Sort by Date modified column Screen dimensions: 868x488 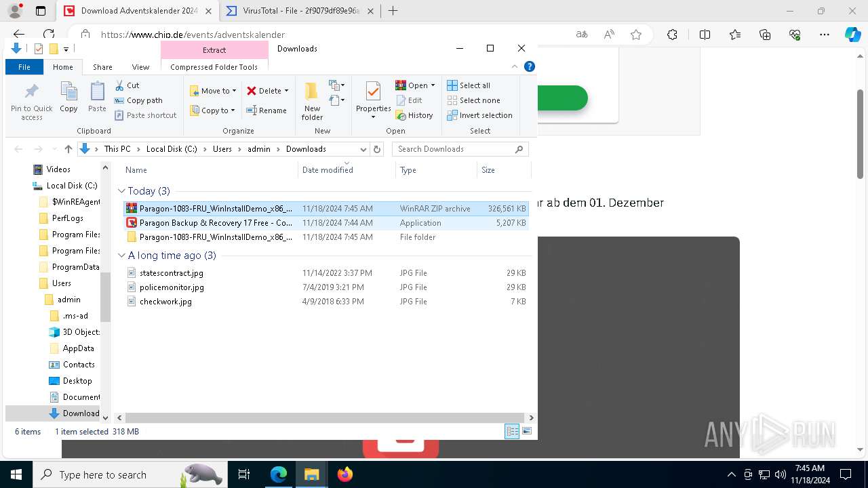[x=347, y=170]
